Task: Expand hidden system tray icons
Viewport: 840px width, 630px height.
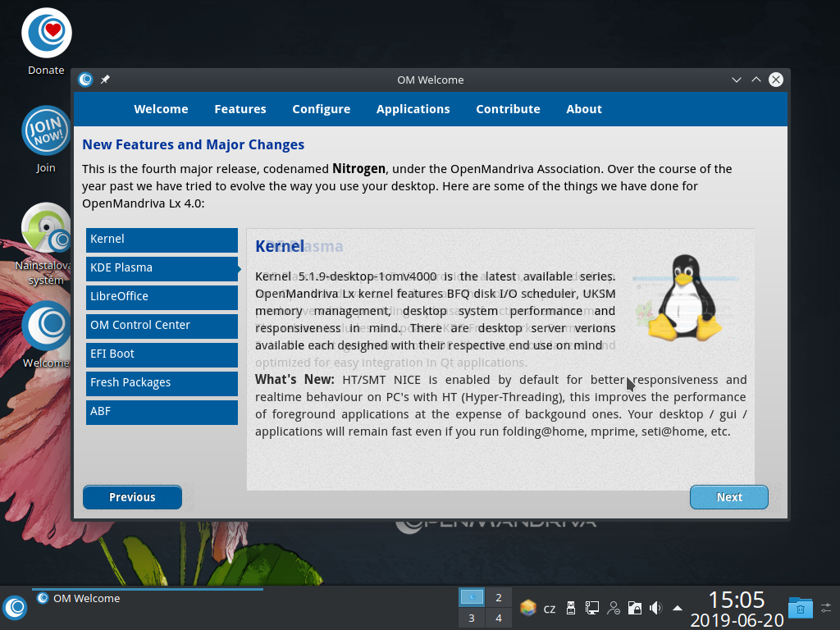Action: (x=677, y=608)
